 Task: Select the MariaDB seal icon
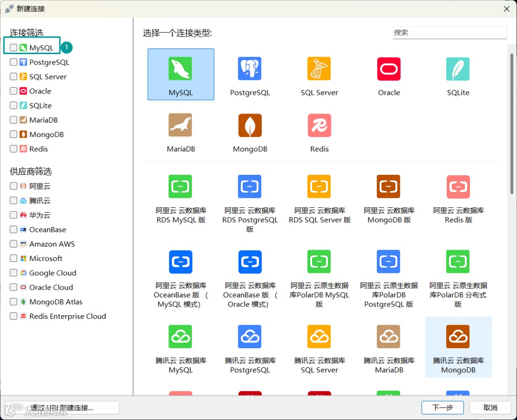180,125
